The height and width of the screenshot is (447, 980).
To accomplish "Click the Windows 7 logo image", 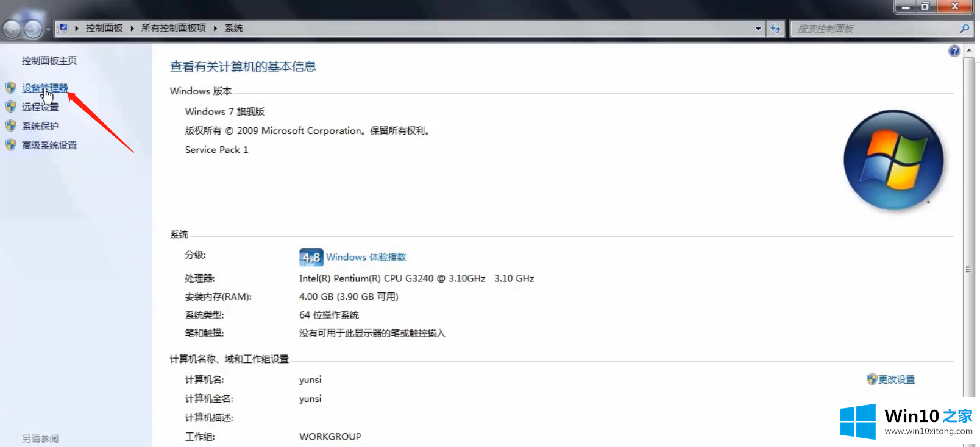I will (x=893, y=160).
